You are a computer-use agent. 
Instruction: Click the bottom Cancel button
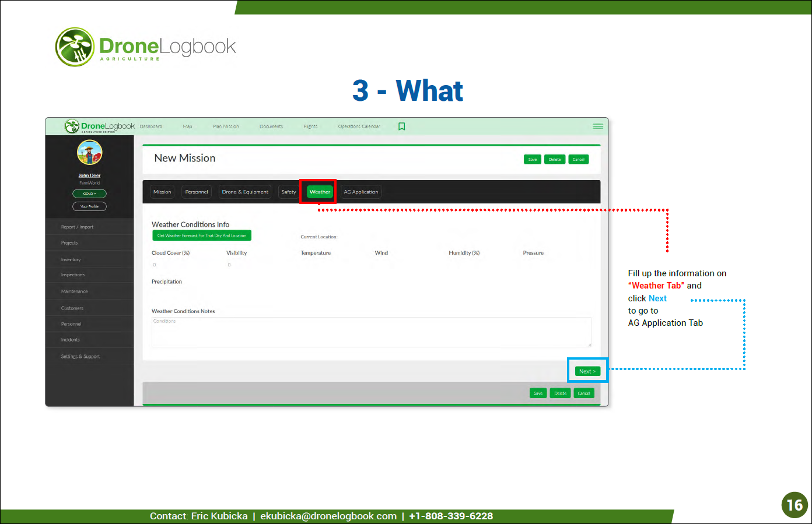[584, 393]
